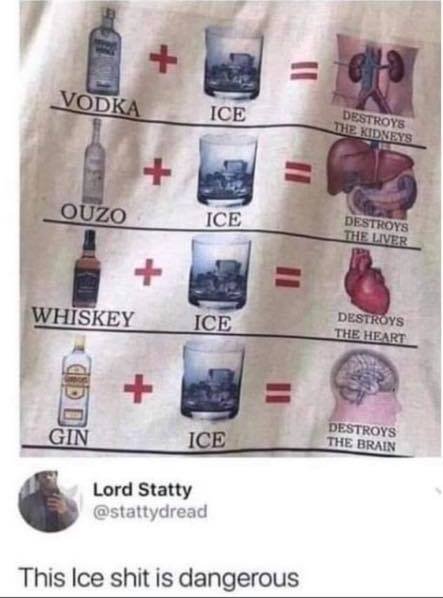Click the OUZO label text
Viewport: 443px width, 598px height.
(93, 214)
